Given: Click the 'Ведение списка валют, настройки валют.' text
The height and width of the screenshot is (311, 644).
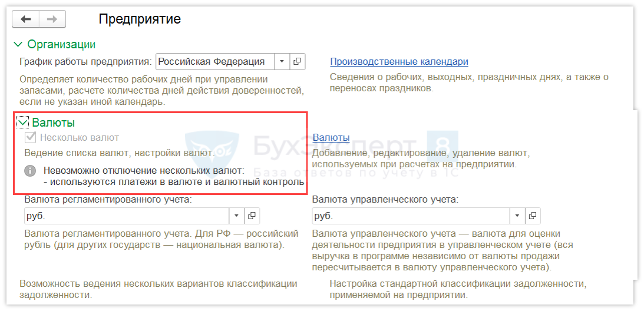Looking at the screenshot, I should (120, 153).
